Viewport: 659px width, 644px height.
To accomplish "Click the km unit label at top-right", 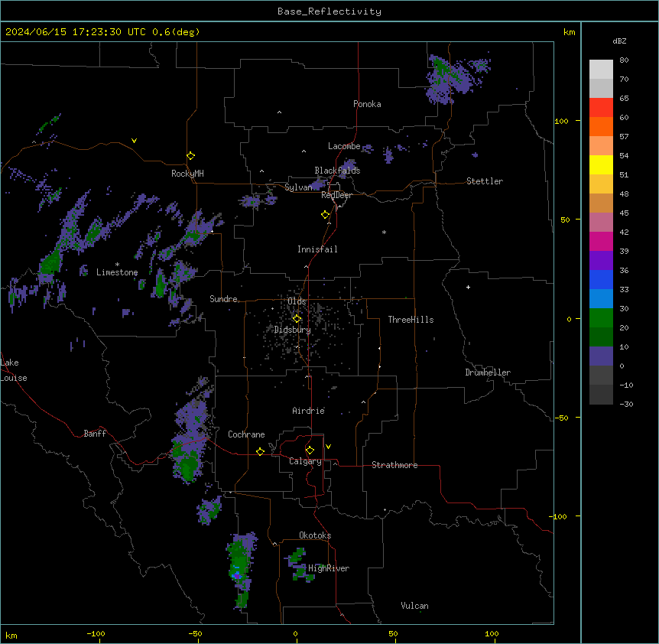I will [569, 32].
